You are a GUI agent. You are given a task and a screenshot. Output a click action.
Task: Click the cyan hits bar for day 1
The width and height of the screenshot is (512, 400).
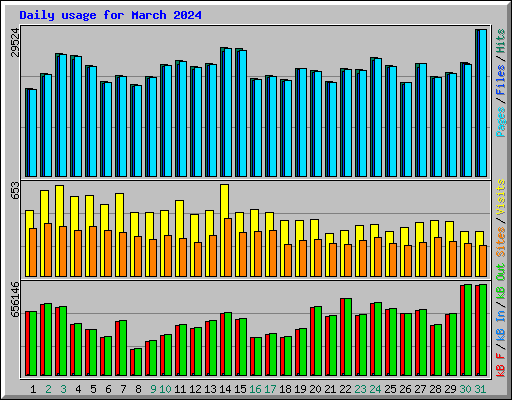(x=33, y=133)
